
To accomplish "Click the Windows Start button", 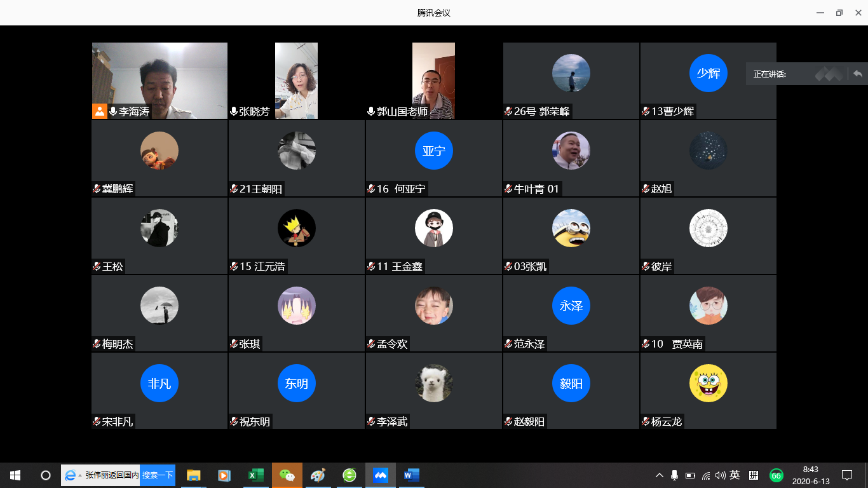I will coord(15,475).
